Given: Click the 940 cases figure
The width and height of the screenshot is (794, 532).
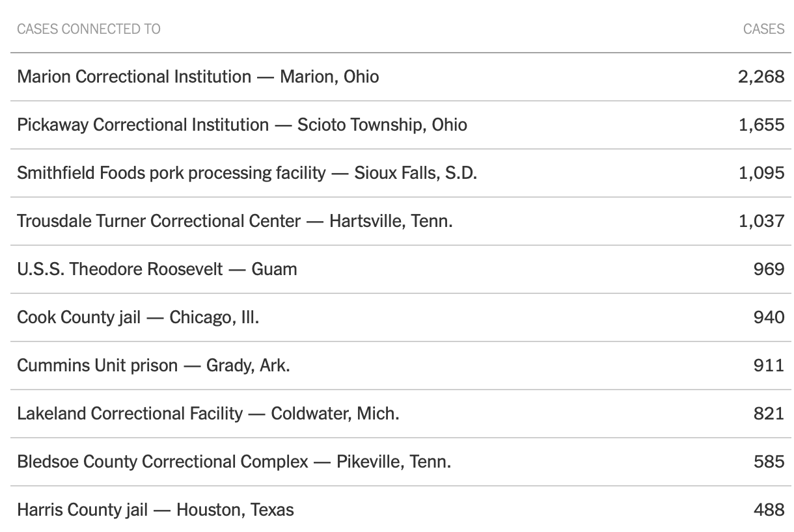Looking at the screenshot, I should (769, 317).
